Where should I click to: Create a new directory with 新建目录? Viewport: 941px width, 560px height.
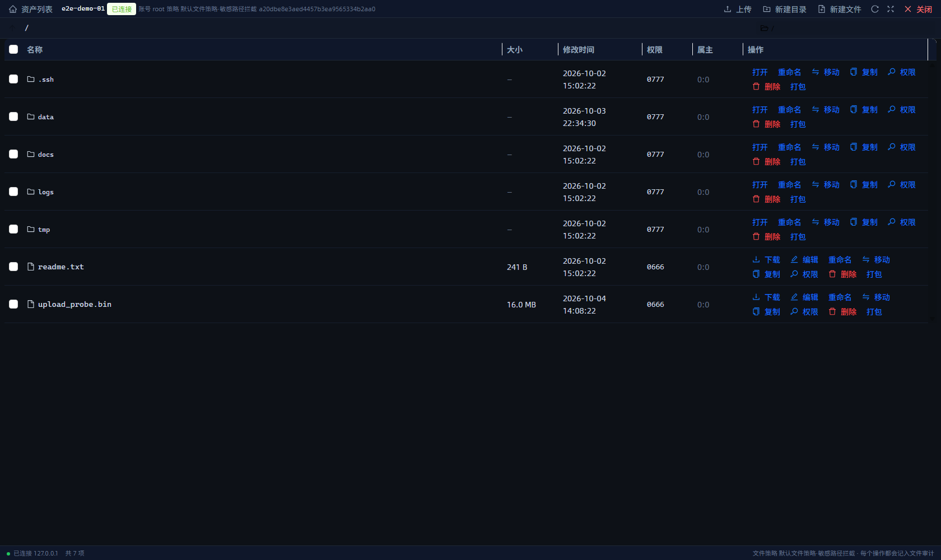785,9
